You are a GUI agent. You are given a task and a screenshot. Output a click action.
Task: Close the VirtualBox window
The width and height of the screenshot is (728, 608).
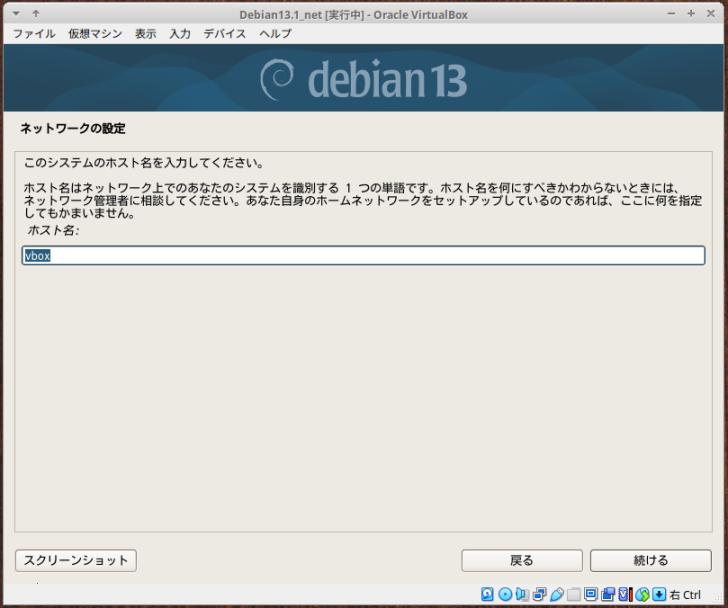click(710, 13)
